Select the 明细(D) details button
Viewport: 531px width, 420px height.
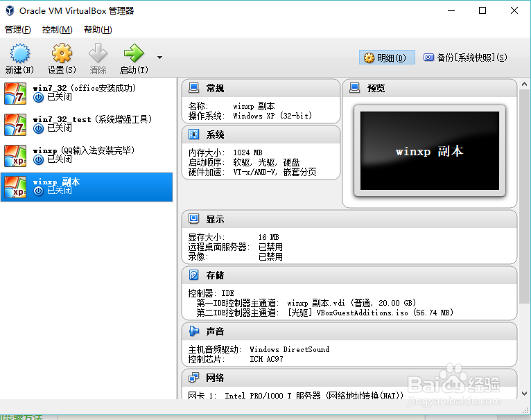pos(387,58)
